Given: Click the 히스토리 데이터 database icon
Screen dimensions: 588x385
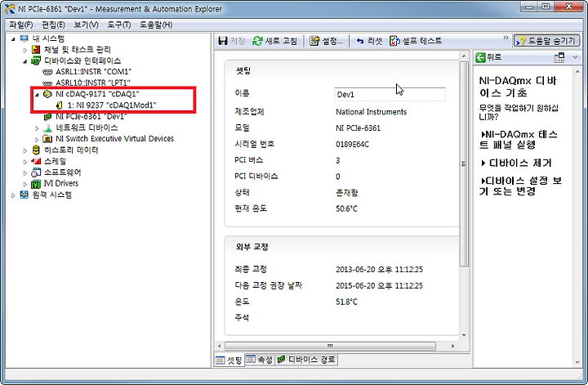Looking at the screenshot, I should coord(36,150).
